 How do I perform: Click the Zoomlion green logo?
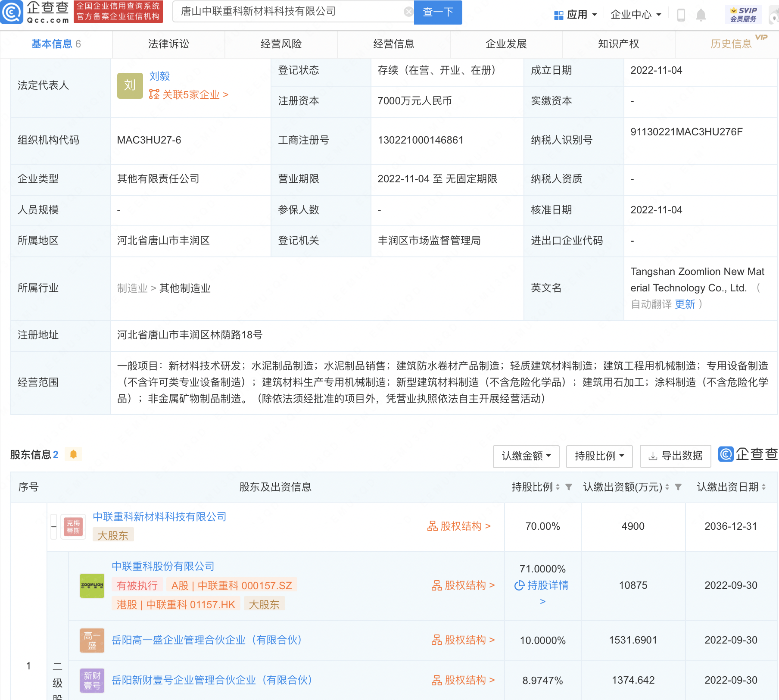click(x=92, y=585)
